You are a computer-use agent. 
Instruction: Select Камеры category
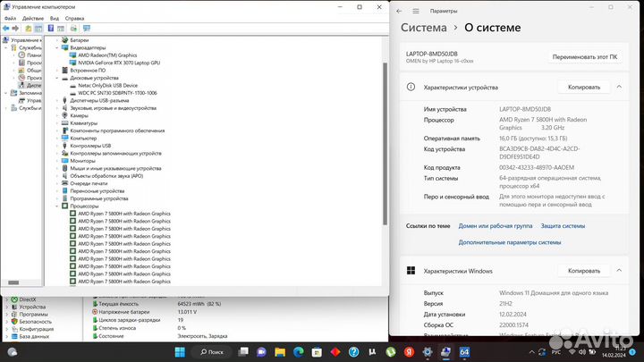click(x=79, y=115)
